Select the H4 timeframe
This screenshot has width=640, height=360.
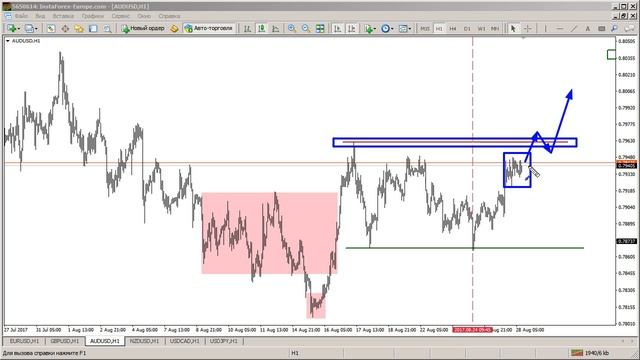pos(453,29)
